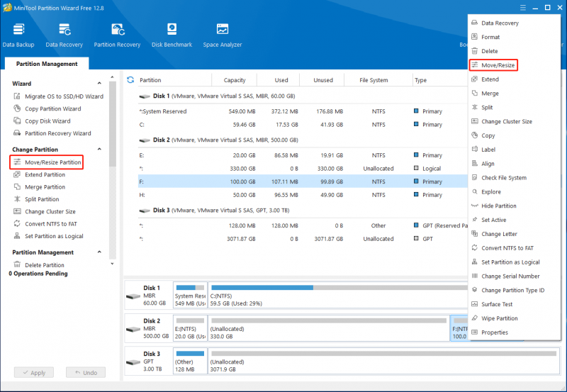Open the Data Backup tool icon
Screen dimensions: 567x392
tap(18, 29)
